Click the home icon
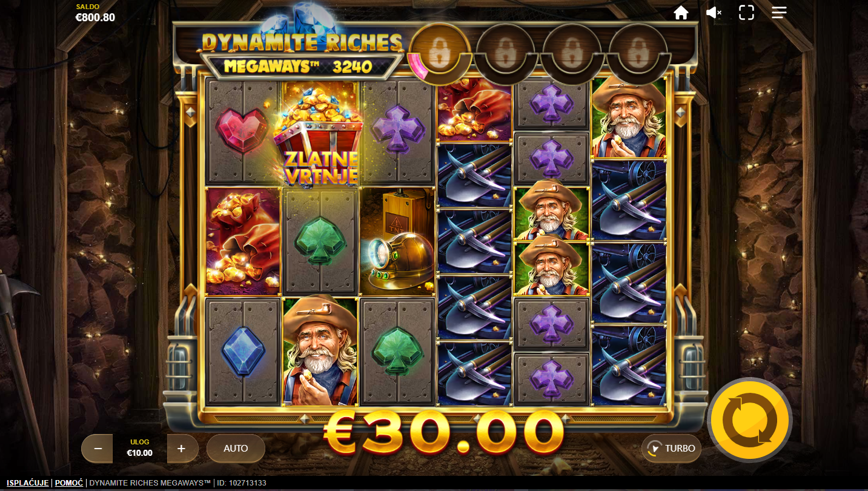The image size is (868, 491). click(x=681, y=12)
